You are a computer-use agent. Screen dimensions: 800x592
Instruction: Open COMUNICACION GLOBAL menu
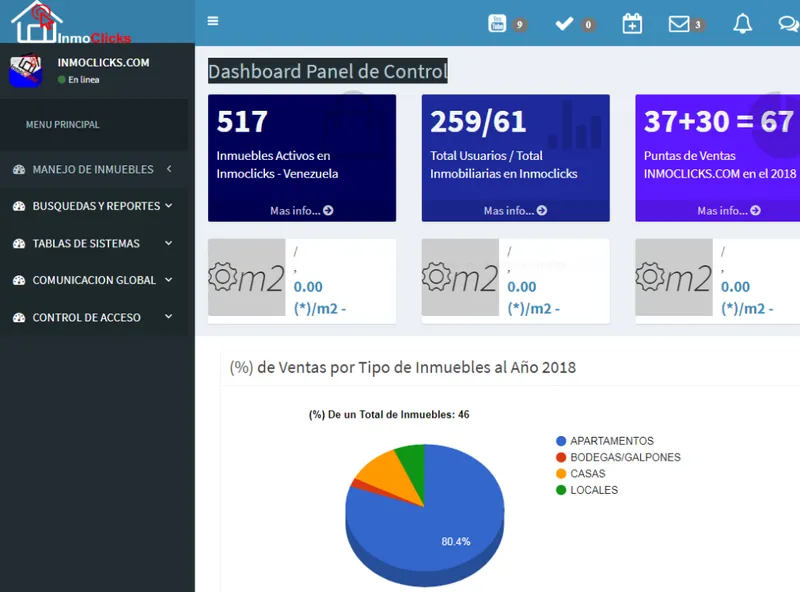94,280
